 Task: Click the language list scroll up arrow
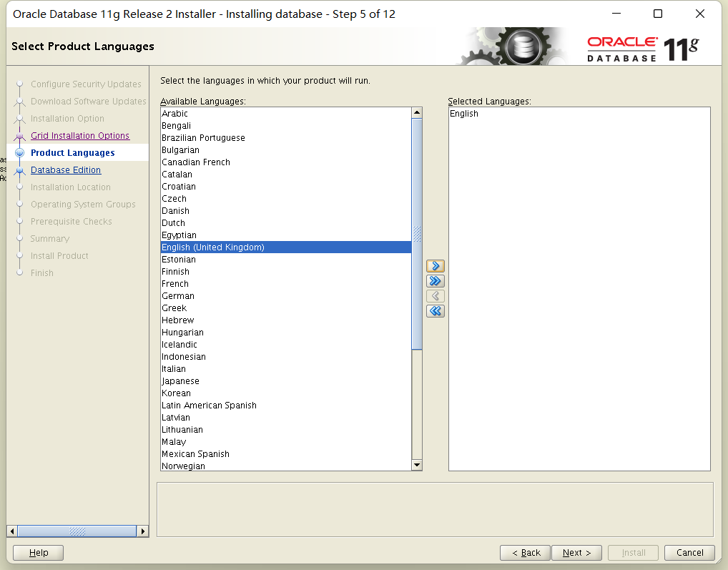tap(416, 113)
